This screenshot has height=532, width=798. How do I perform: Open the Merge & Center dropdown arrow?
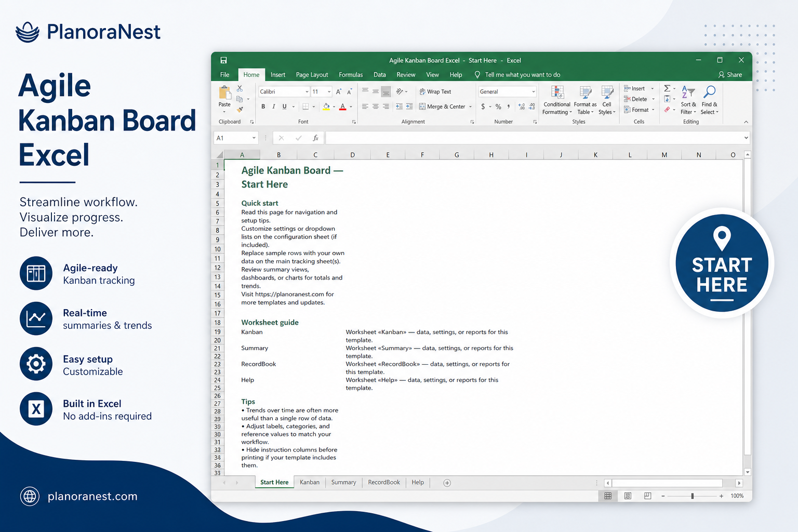tap(470, 107)
